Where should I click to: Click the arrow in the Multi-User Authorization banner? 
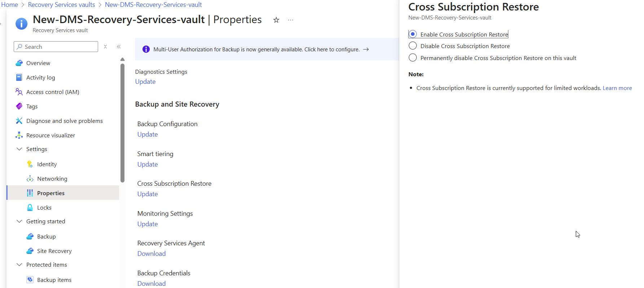366,50
